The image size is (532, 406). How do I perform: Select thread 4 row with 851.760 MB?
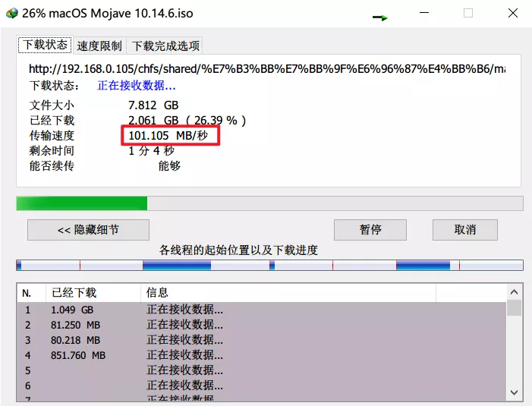262,355
